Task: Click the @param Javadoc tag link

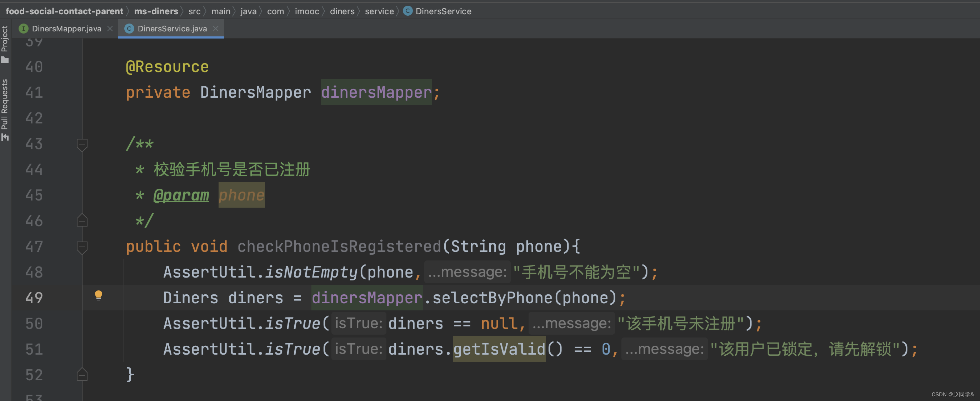Action: point(181,196)
